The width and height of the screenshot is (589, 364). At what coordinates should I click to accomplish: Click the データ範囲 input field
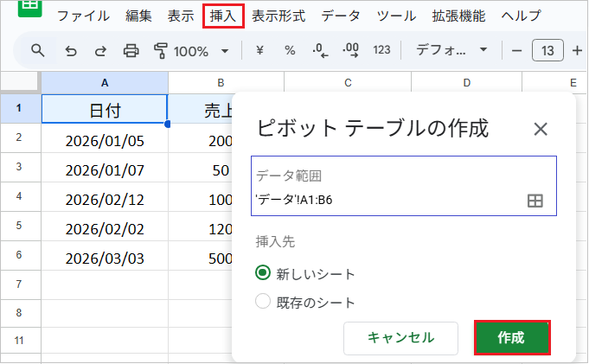tap(404, 186)
